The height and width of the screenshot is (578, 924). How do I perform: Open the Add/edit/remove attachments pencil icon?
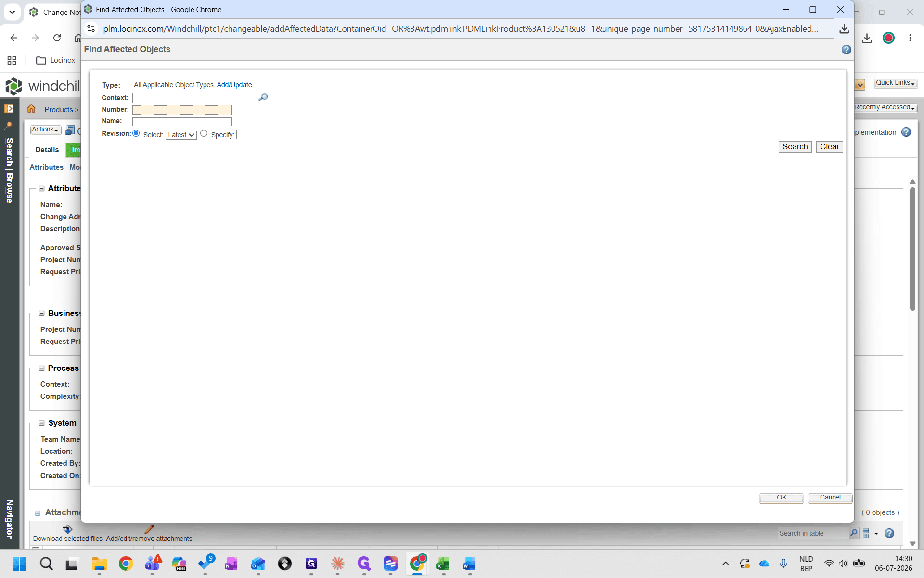pyautogui.click(x=149, y=529)
